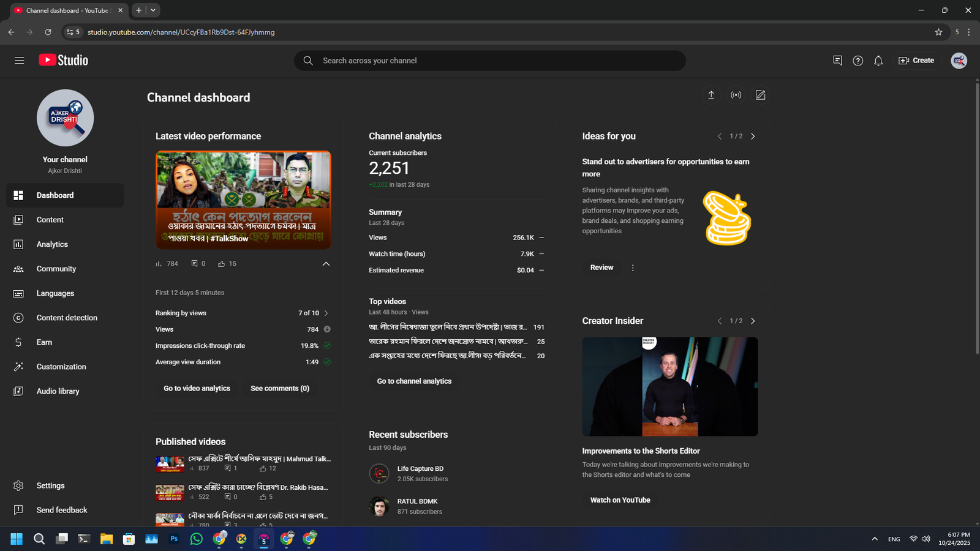This screenshot has width=980, height=551.
Task: Go to next Creator Insider card
Action: tap(753, 321)
